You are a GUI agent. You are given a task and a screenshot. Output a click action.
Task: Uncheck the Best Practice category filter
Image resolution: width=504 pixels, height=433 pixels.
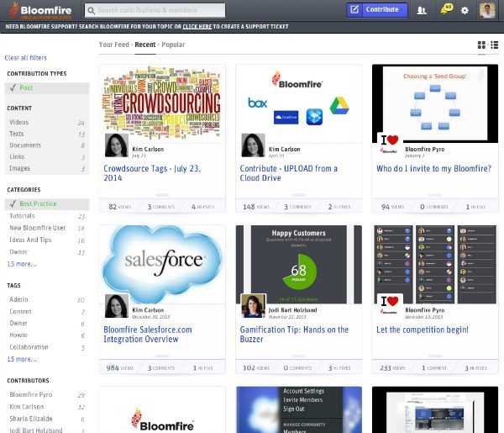tap(47, 204)
